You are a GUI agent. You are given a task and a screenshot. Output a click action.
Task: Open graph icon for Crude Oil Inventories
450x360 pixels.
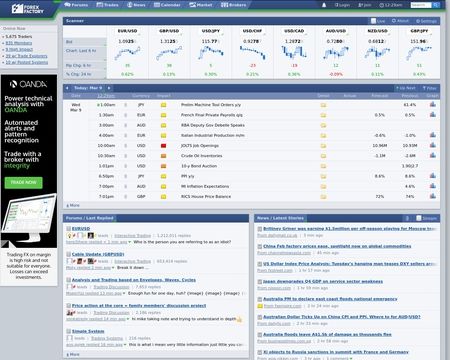click(433, 155)
